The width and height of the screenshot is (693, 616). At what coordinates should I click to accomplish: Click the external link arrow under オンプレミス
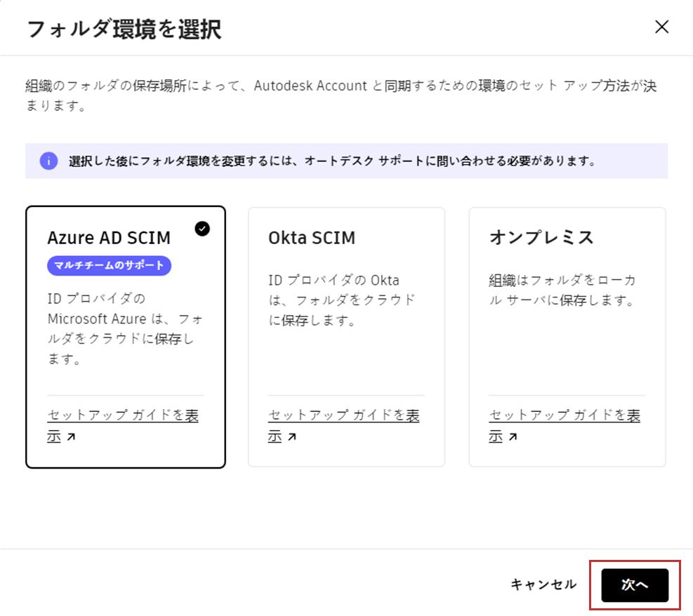pos(513,436)
